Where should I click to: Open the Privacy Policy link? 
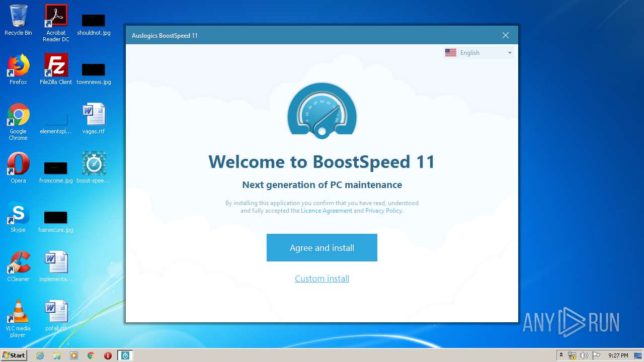click(x=384, y=211)
